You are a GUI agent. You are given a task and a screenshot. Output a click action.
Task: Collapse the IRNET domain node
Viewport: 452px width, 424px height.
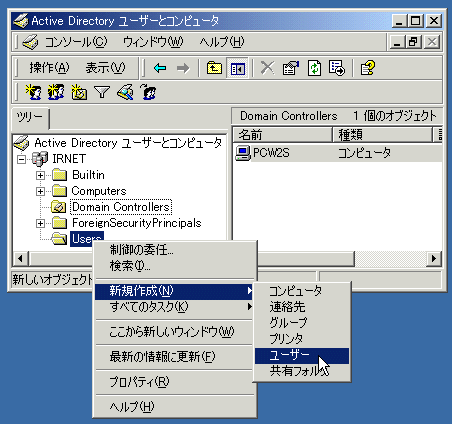pos(21,159)
